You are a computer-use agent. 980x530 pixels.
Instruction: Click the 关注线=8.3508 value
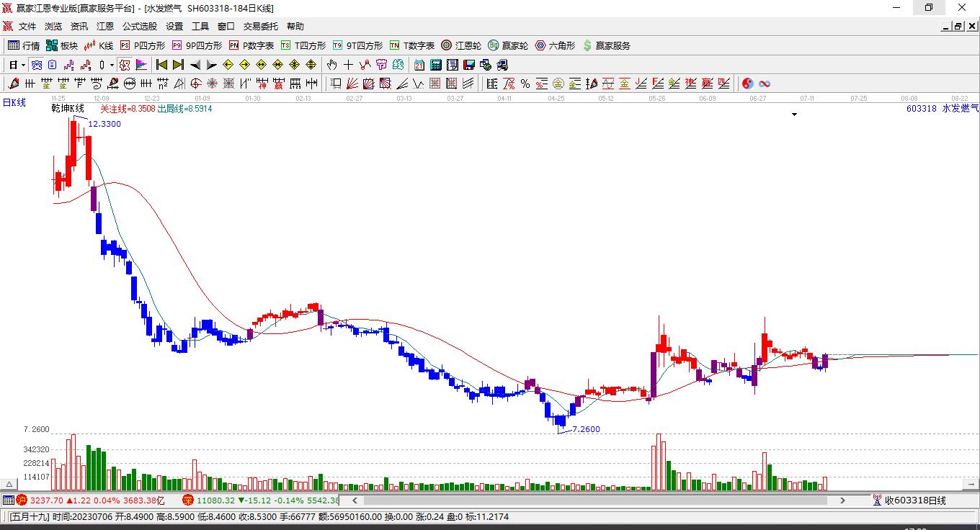[128, 109]
